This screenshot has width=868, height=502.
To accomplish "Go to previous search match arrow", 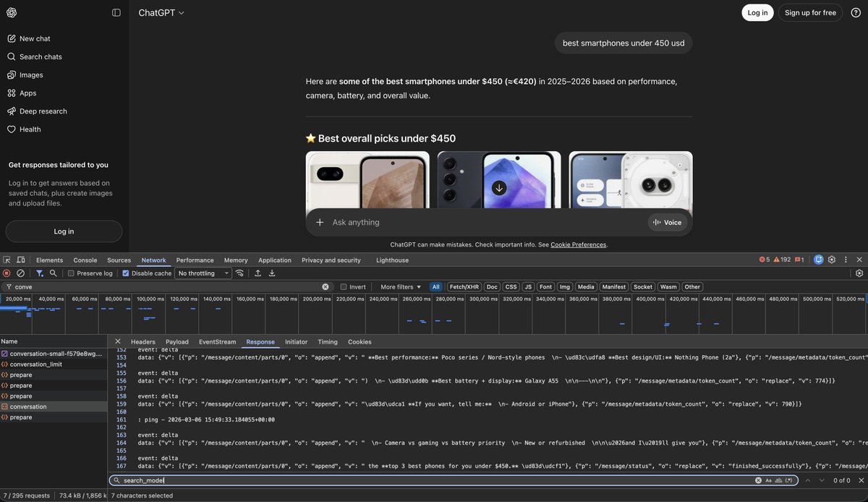I will 808,480.
